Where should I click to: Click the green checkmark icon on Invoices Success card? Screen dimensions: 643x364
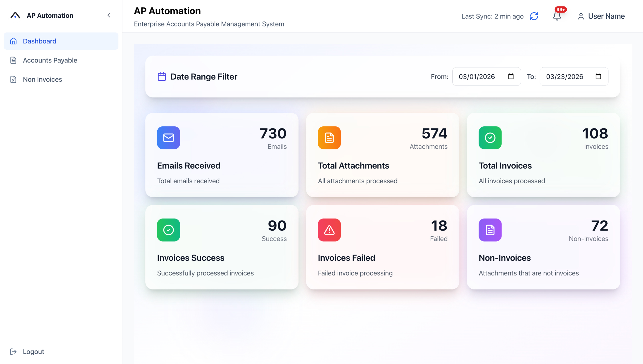168,230
